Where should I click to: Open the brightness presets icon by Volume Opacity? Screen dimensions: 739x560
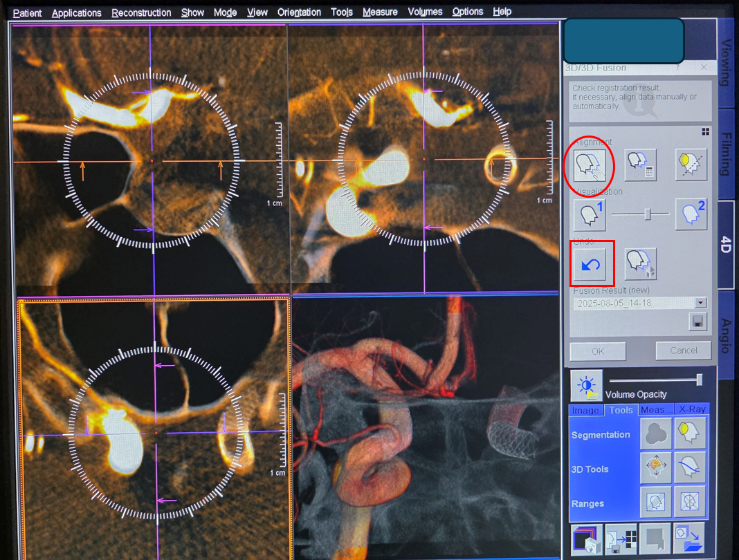(x=586, y=386)
